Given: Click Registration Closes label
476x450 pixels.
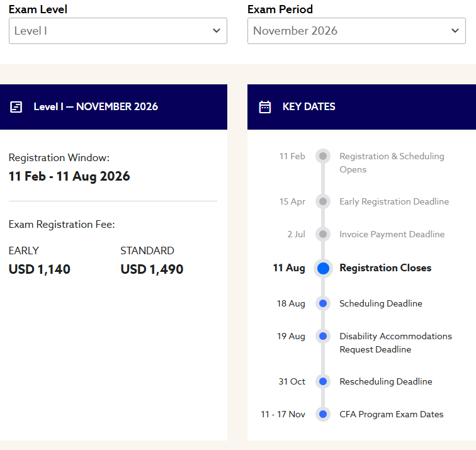Looking at the screenshot, I should point(385,268).
